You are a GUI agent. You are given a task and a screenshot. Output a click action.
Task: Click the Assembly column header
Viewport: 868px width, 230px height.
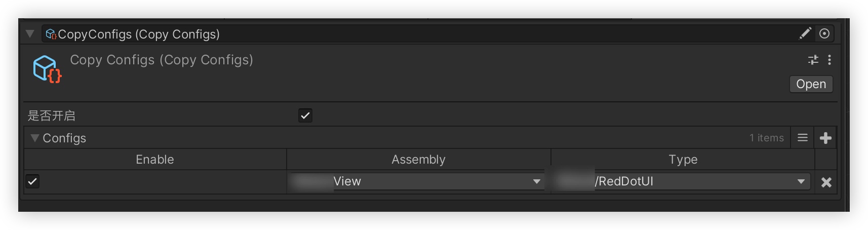pos(418,160)
